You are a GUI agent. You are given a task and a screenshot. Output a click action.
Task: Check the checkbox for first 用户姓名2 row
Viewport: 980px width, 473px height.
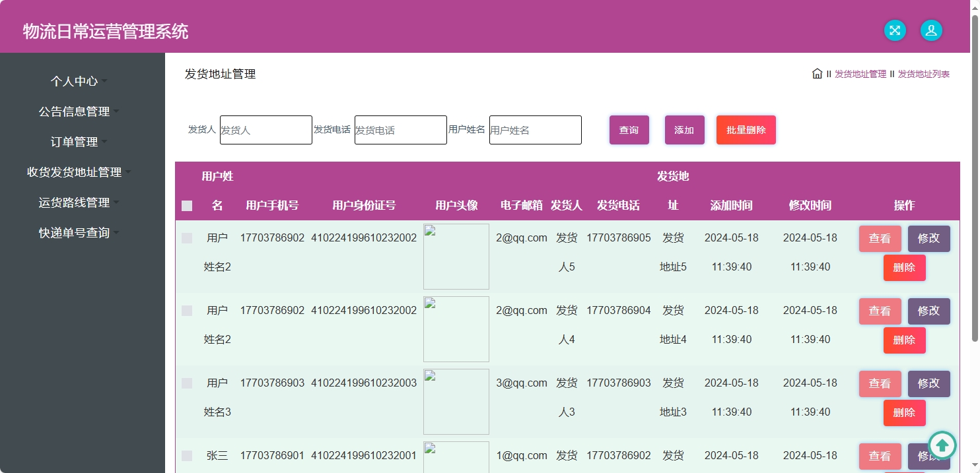(x=187, y=237)
